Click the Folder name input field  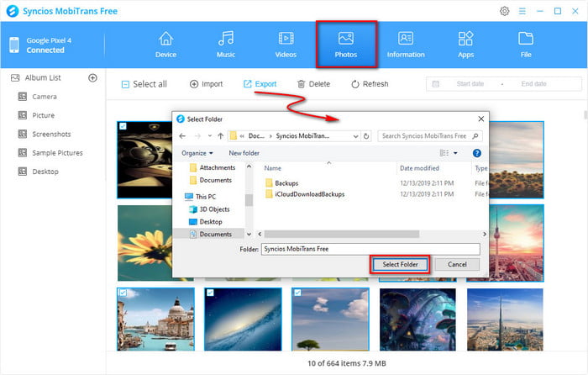click(370, 249)
